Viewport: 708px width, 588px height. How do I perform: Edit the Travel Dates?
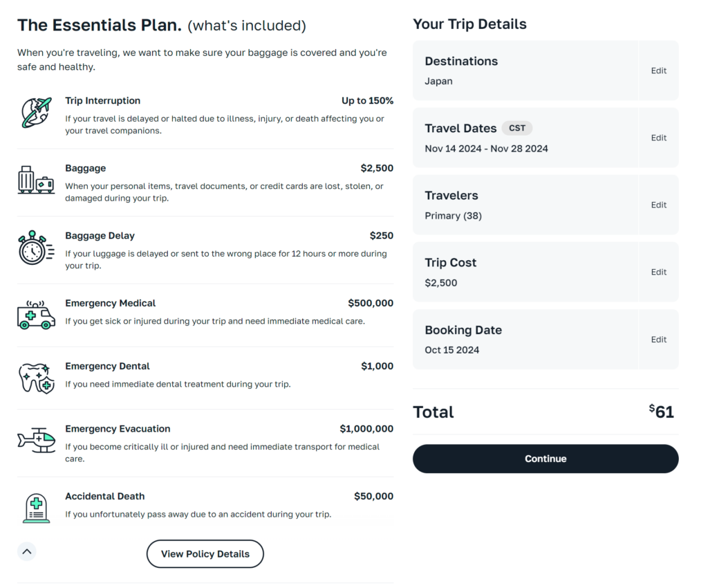click(658, 138)
